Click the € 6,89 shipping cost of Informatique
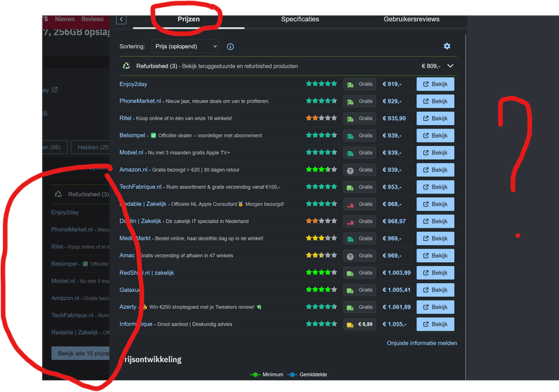 365,324
